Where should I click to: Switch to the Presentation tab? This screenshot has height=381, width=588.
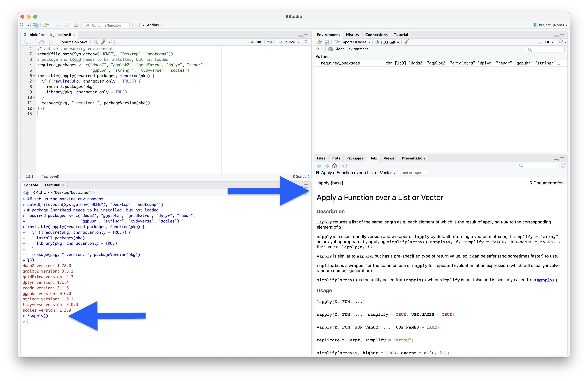(413, 158)
